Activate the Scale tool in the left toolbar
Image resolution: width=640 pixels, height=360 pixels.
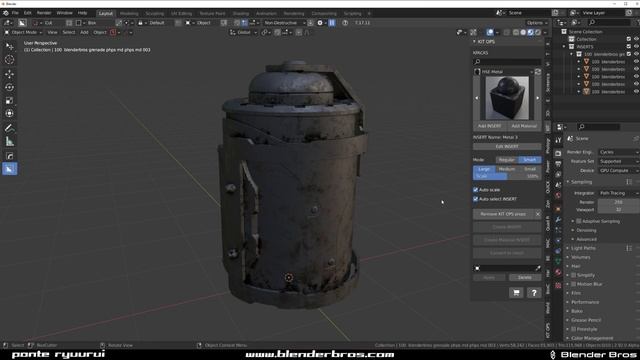tap(9, 100)
